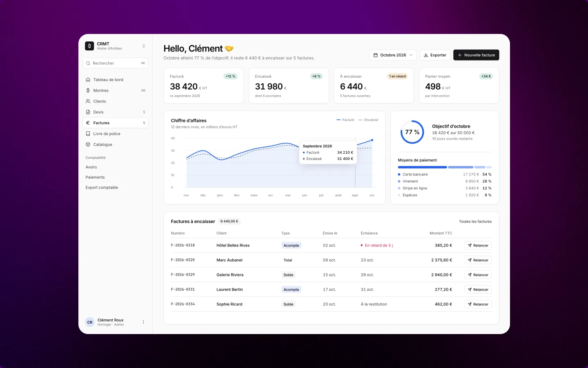The width and height of the screenshot is (588, 368).
Task: Click the Espèces payment row
Action: tap(445, 195)
